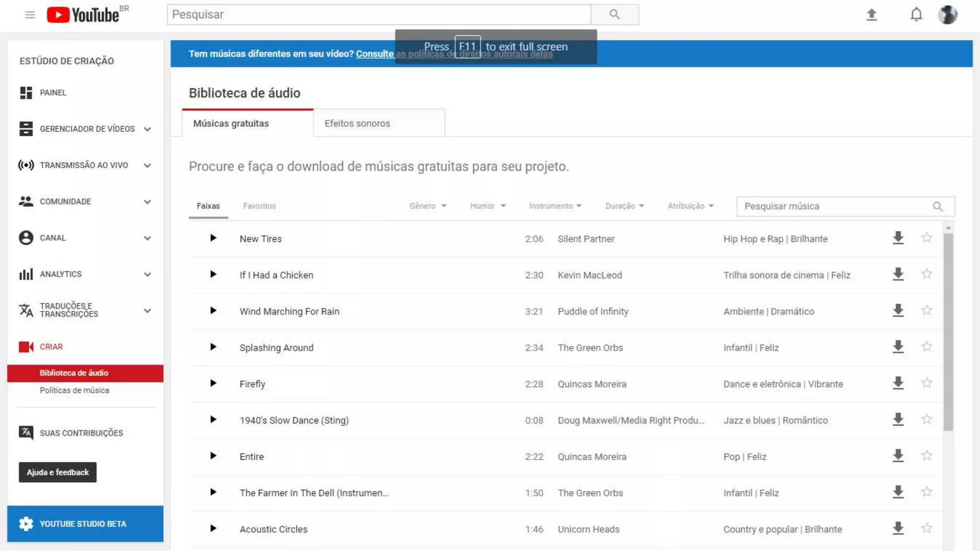Viewport: 980px width, 551px height.
Task: Download the Entire track by Quincas Moreira
Action: (x=898, y=456)
